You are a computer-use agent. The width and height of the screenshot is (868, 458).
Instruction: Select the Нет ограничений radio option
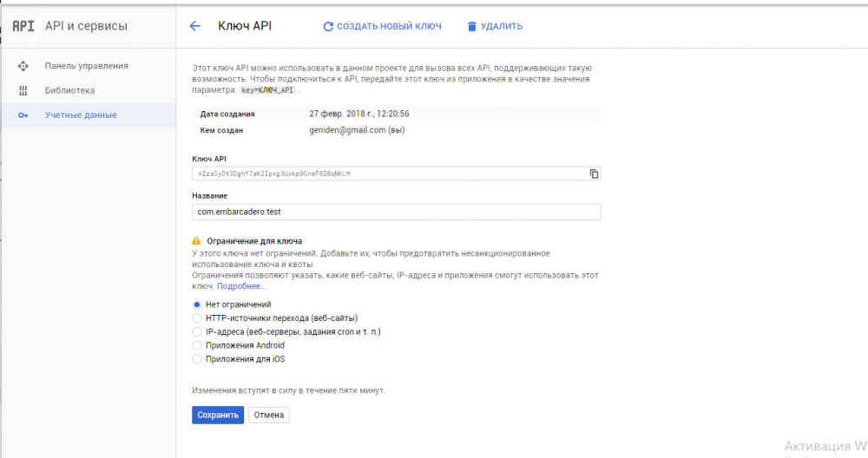pyautogui.click(x=196, y=304)
